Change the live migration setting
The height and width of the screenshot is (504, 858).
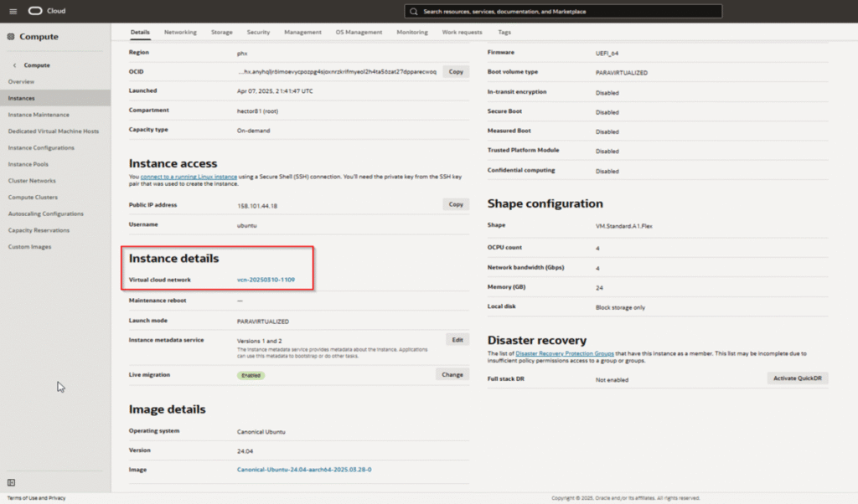click(x=452, y=374)
